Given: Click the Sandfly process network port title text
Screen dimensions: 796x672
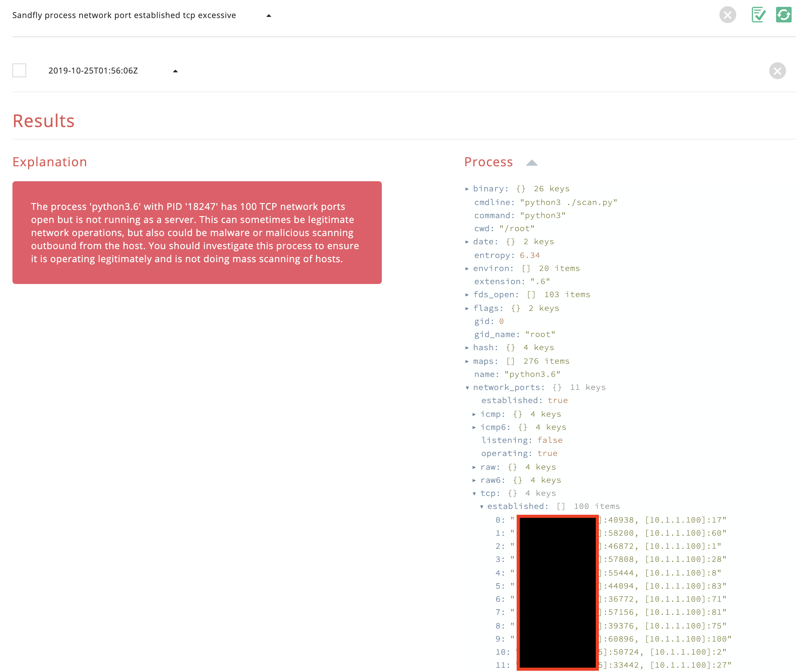Looking at the screenshot, I should (x=124, y=15).
